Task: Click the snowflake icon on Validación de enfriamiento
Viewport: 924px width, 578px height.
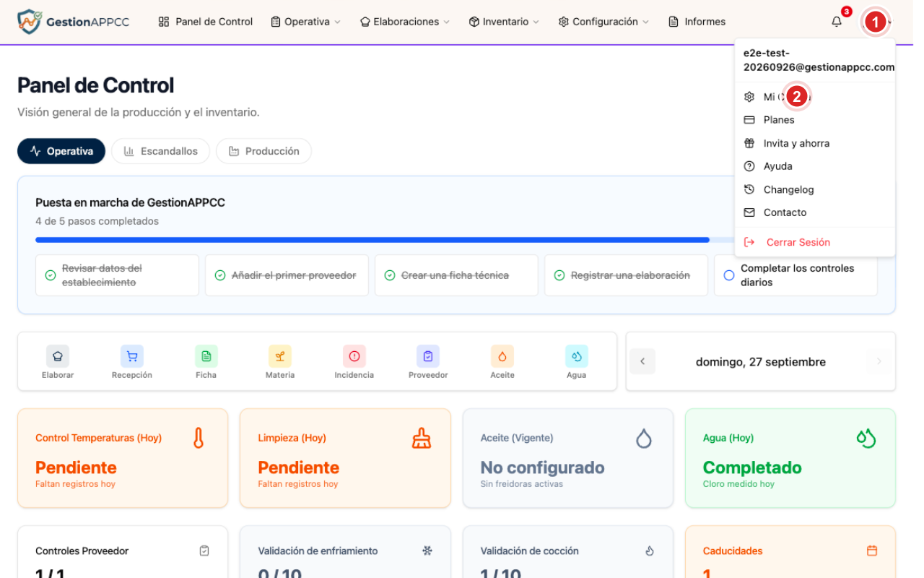Action: click(427, 551)
